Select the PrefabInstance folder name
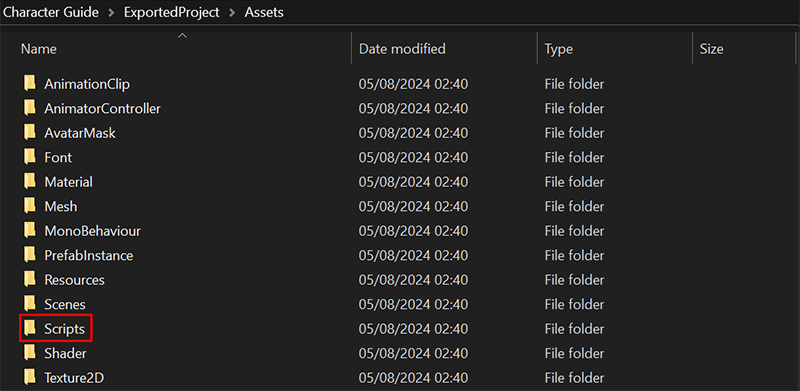Image resolution: width=800 pixels, height=391 pixels. coord(89,255)
